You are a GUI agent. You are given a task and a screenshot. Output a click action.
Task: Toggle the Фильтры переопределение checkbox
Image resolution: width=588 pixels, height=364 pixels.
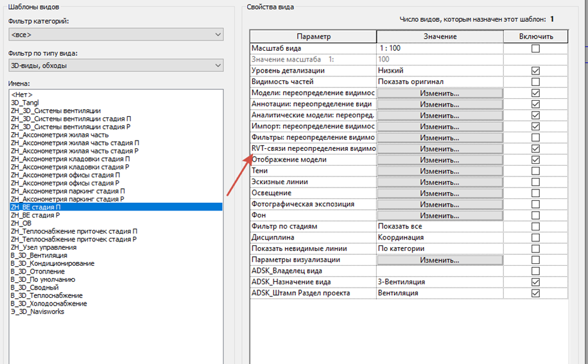535,137
